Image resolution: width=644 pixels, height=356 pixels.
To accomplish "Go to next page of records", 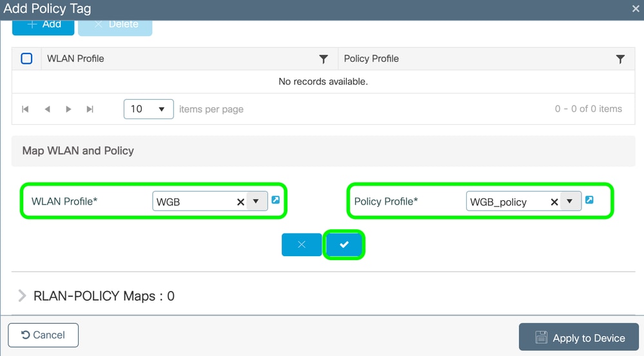I will coord(68,109).
